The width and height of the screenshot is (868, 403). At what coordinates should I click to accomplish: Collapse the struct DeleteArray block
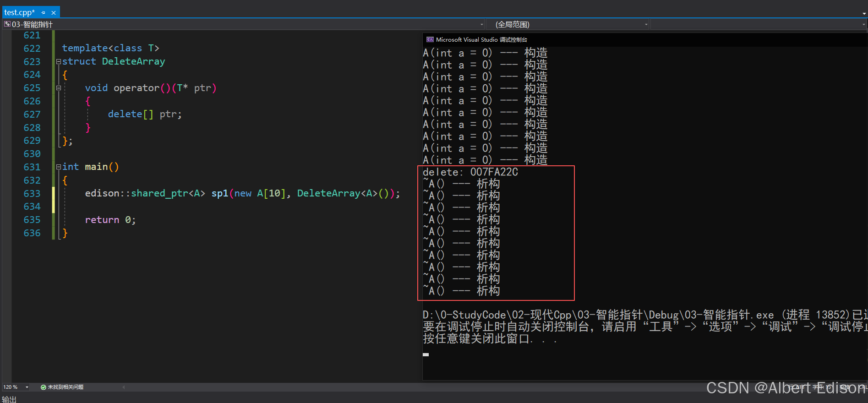[59, 61]
